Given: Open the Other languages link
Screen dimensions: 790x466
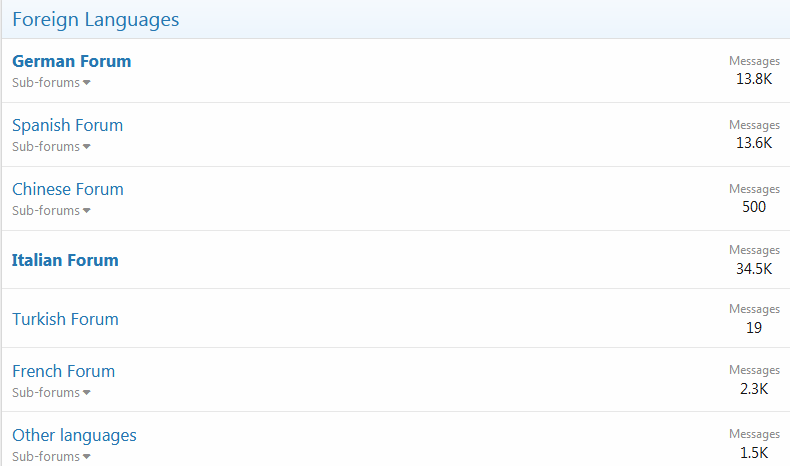Looking at the screenshot, I should (x=74, y=435).
